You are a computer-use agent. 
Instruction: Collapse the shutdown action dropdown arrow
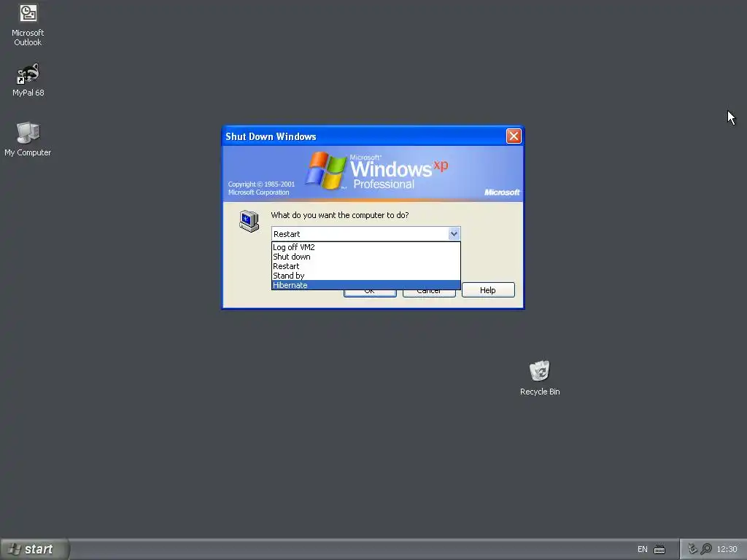454,234
